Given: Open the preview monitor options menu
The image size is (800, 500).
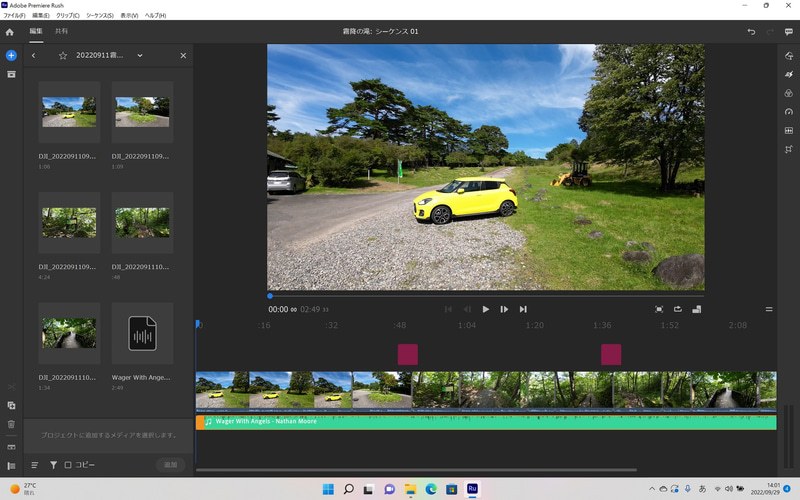Looking at the screenshot, I should click(x=769, y=309).
